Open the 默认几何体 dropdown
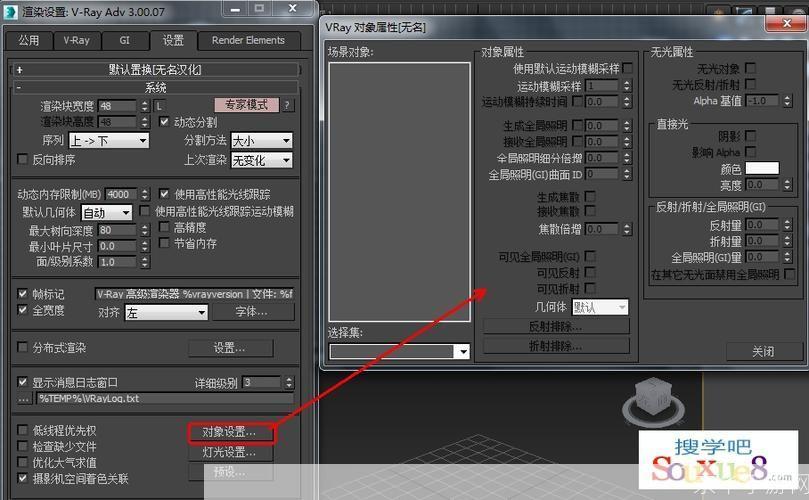The height and width of the screenshot is (500, 809). (107, 213)
